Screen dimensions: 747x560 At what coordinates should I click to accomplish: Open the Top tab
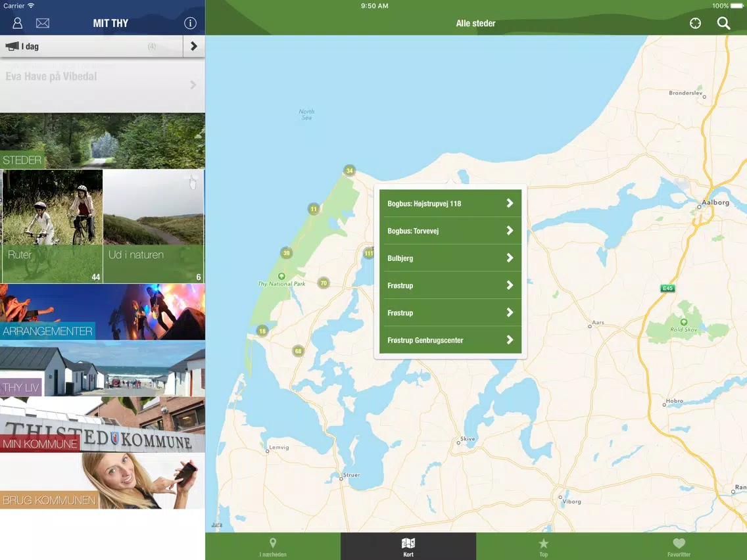544,547
